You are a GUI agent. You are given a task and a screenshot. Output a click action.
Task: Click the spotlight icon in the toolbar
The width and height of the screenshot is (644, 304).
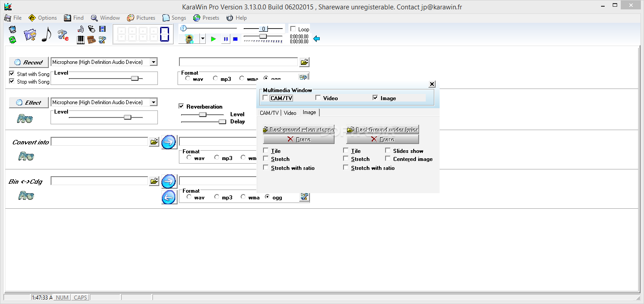click(x=92, y=30)
